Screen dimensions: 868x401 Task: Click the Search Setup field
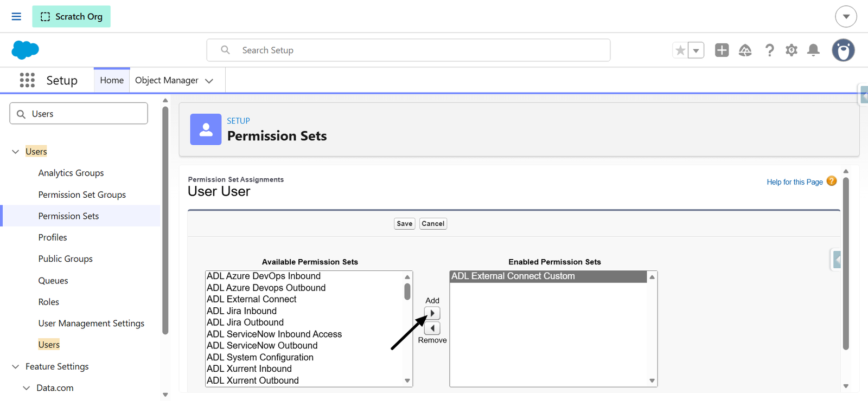(x=408, y=50)
